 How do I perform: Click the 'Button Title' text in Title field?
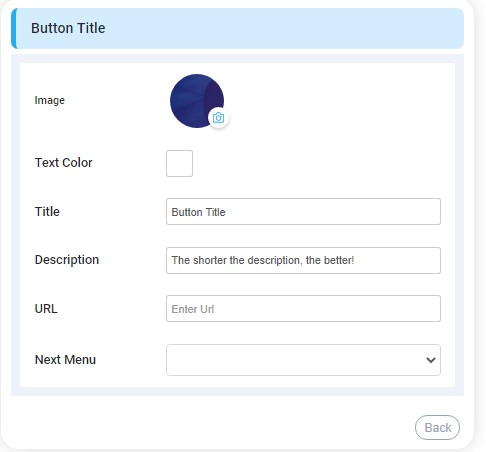(x=198, y=212)
